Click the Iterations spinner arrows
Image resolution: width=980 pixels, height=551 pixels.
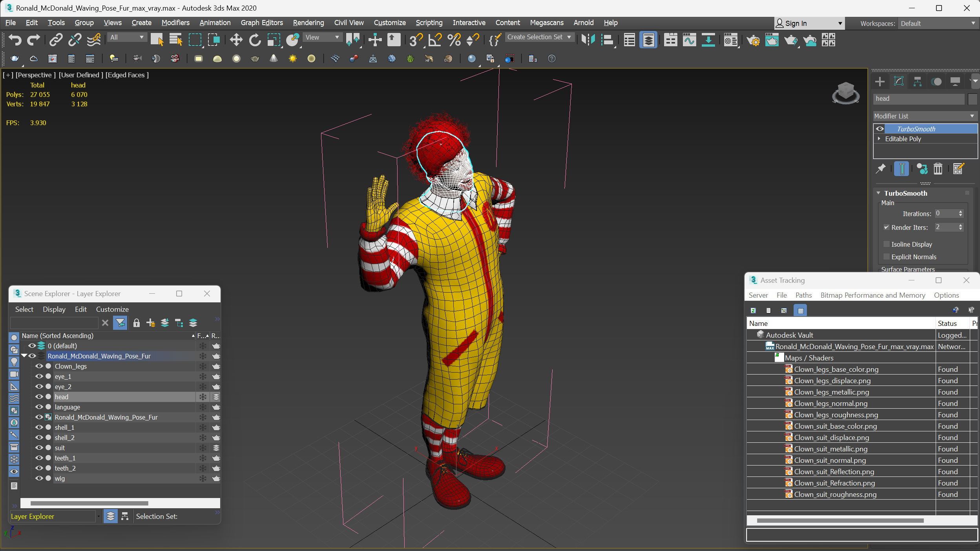click(x=960, y=213)
